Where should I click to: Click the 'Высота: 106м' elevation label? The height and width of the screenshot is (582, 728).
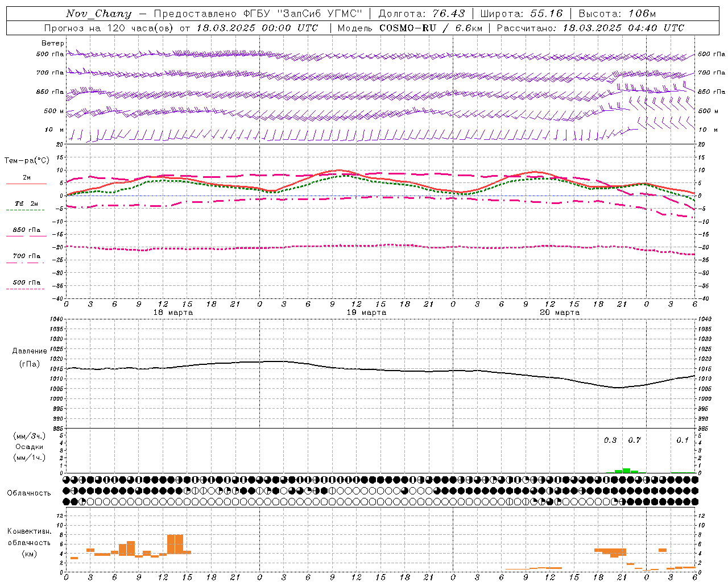point(617,14)
